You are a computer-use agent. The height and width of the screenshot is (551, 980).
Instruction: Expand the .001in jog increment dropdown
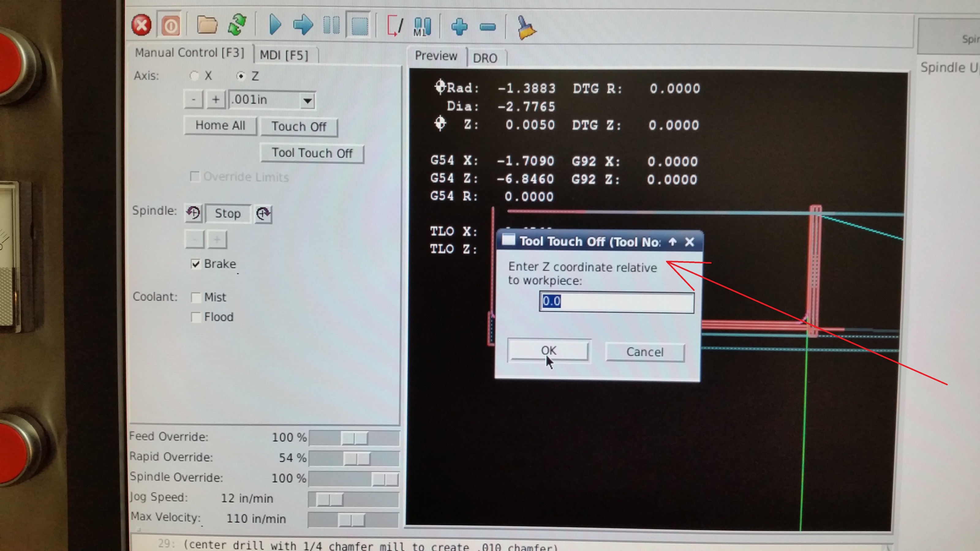(x=307, y=101)
